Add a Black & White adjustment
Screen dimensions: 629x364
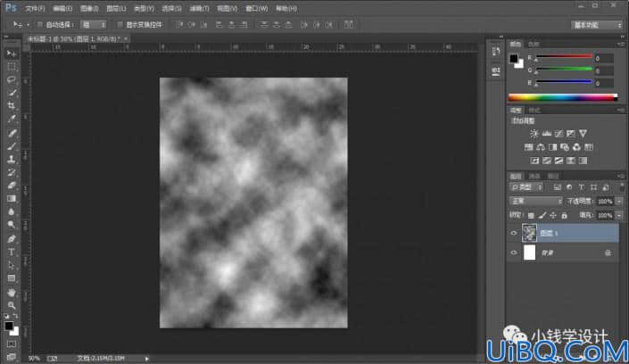click(553, 147)
